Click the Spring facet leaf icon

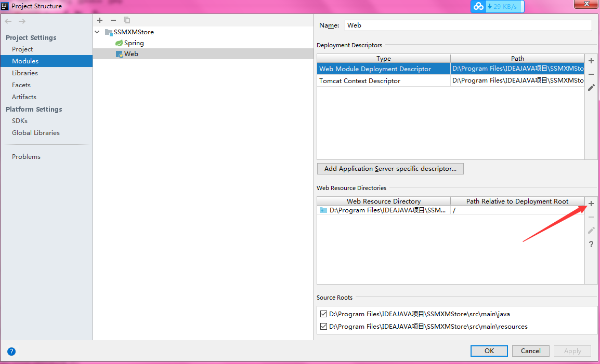pyautogui.click(x=119, y=43)
